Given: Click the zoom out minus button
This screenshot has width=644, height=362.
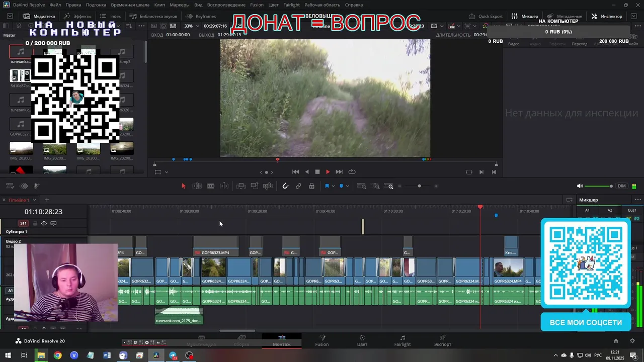Looking at the screenshot, I should (400, 186).
